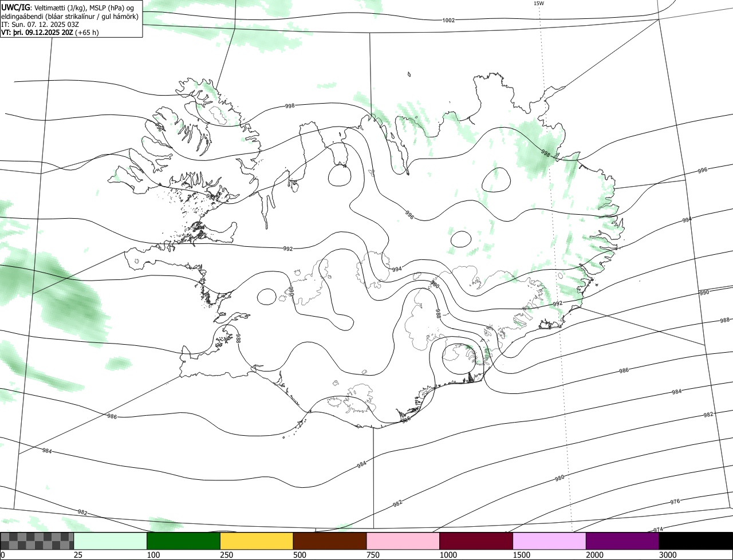733x560 pixels.
Task: Click the checkered gray 0–25 legend swatch
Action: pos(37,541)
